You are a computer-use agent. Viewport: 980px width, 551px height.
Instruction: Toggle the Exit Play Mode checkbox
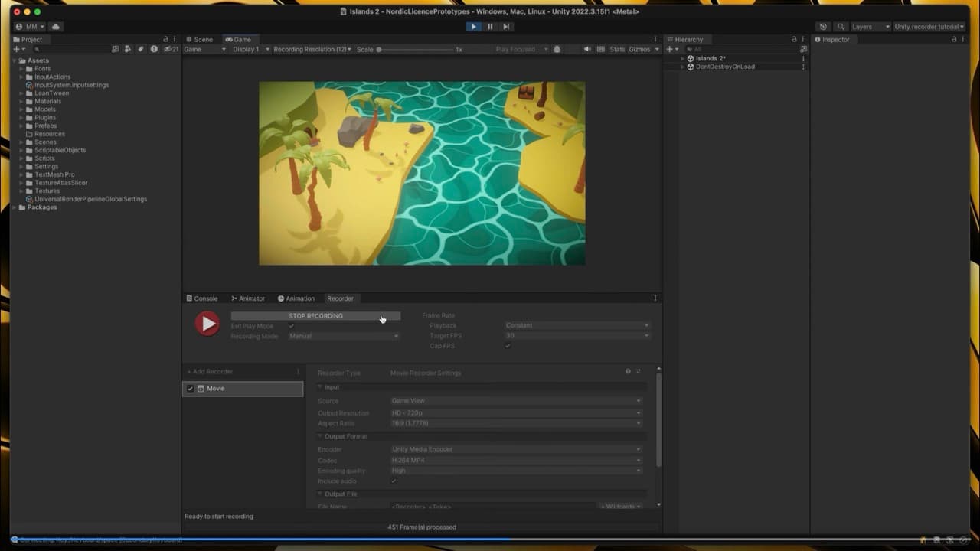click(291, 326)
